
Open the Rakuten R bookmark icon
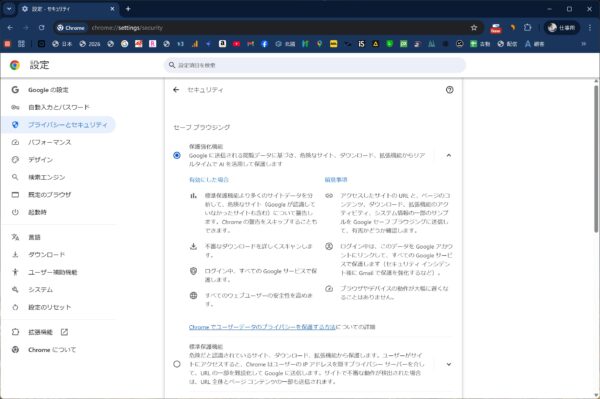pyautogui.click(x=153, y=44)
